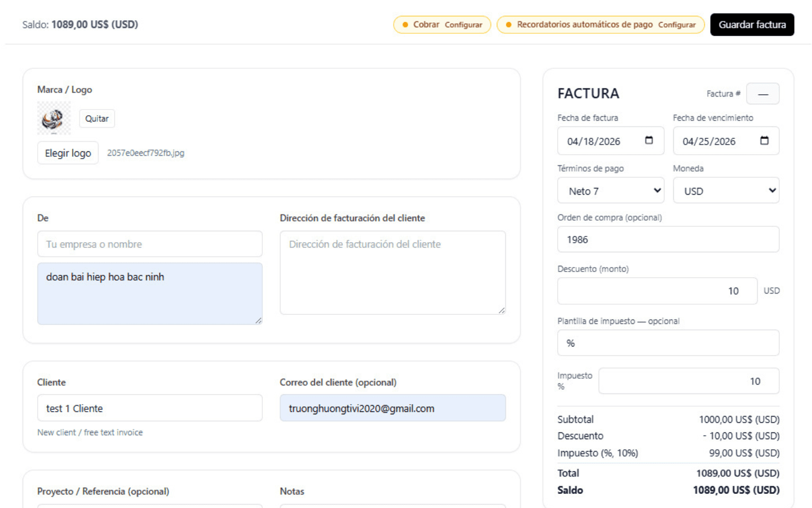
Task: Click the Impuesto % value field
Action: pyautogui.click(x=689, y=381)
